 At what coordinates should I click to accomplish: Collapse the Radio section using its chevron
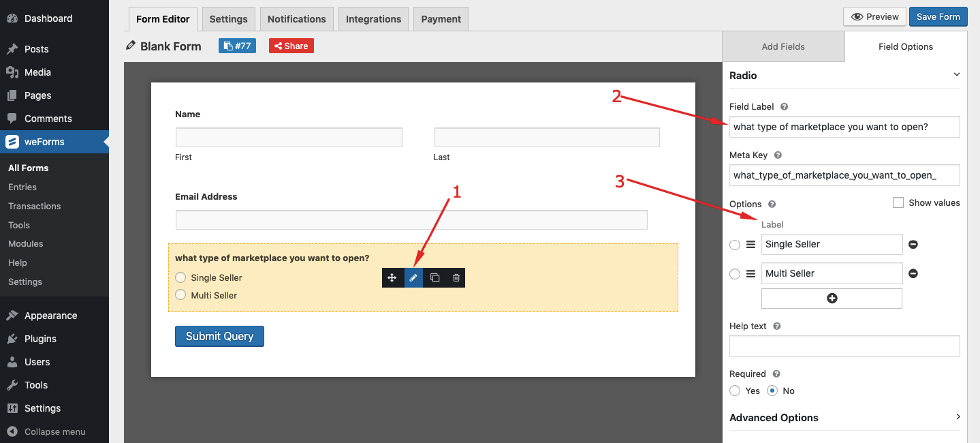[x=957, y=74]
